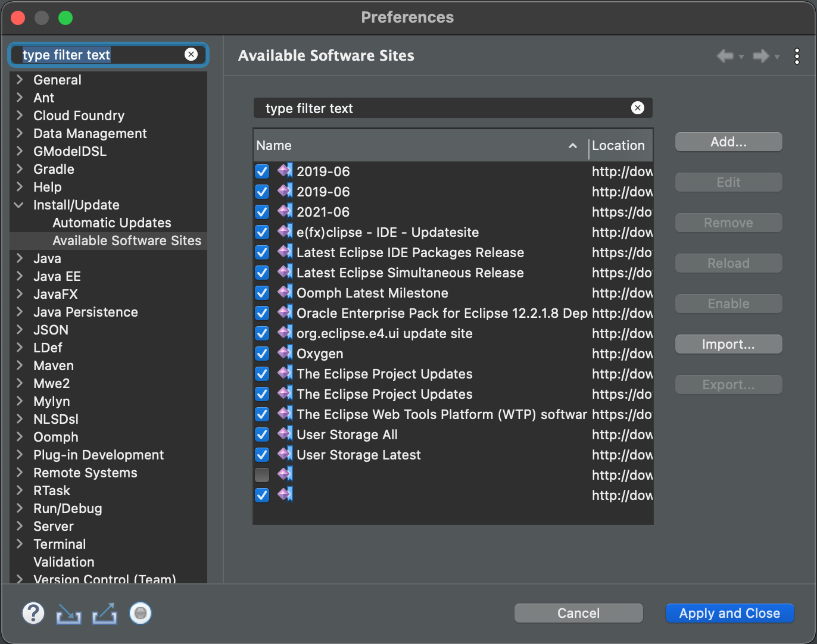This screenshot has height=644, width=817.
Task: Click the forward navigation arrow
Action: pyautogui.click(x=761, y=55)
